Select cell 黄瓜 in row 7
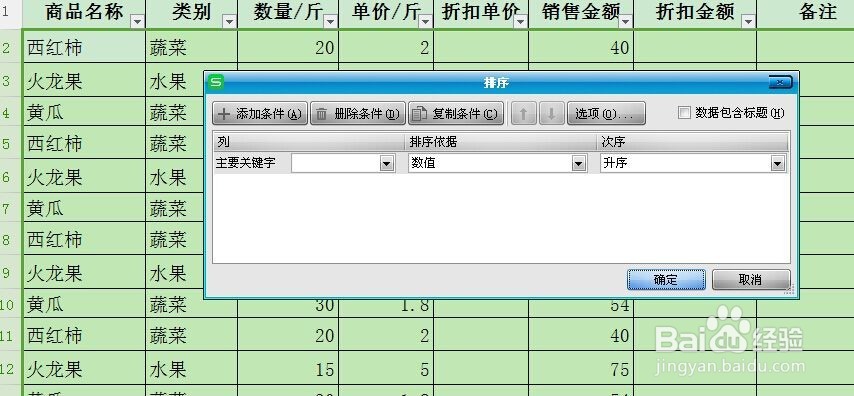Image resolution: width=854 pixels, height=396 pixels. (84, 208)
